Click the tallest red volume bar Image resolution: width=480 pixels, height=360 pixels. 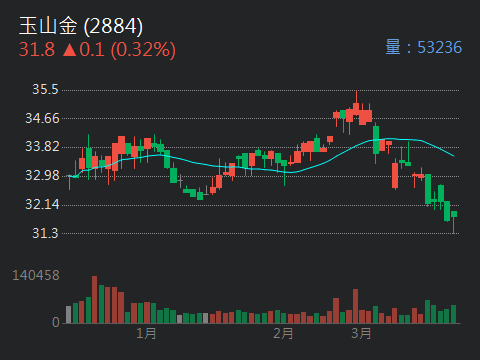[x=95, y=299]
